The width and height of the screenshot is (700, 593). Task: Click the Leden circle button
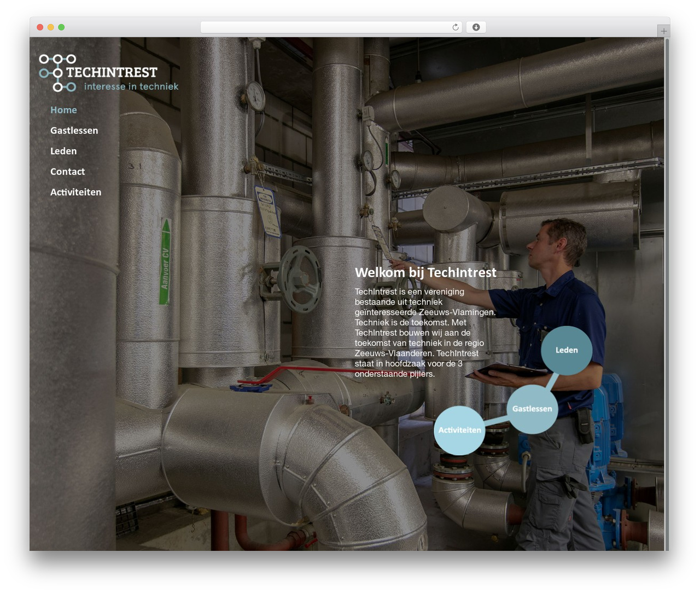567,350
